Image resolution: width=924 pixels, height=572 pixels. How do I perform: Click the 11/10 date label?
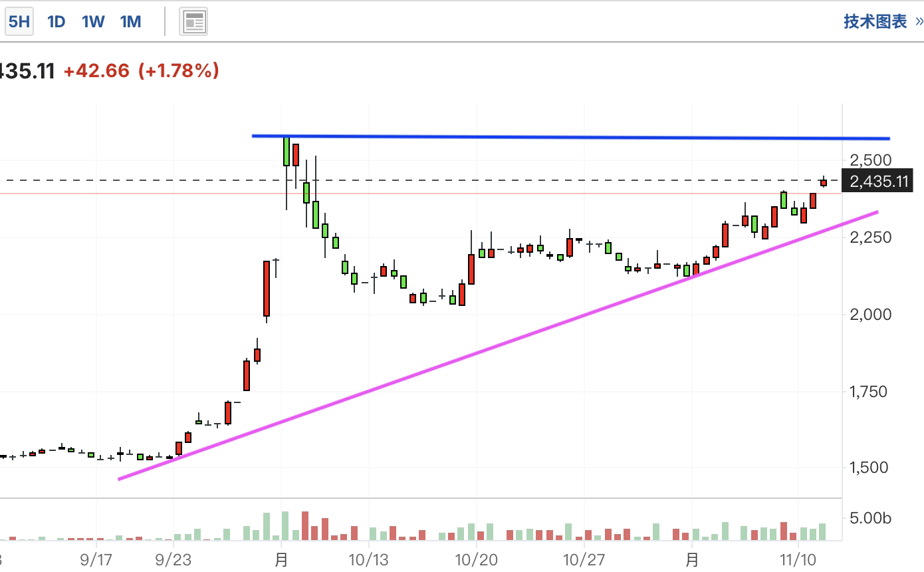798,560
